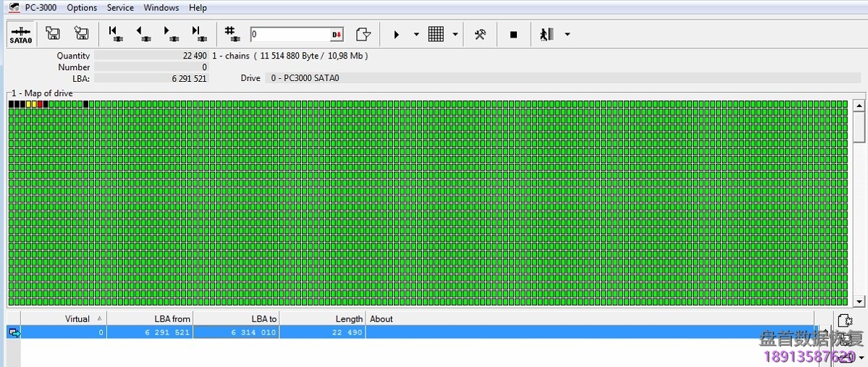
Task: Click the go-to-number hash icon
Action: (x=232, y=34)
